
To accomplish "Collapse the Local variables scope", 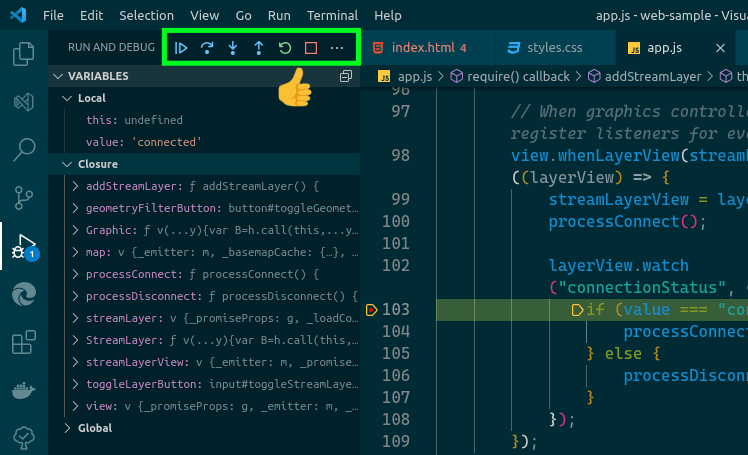I will click(67, 98).
